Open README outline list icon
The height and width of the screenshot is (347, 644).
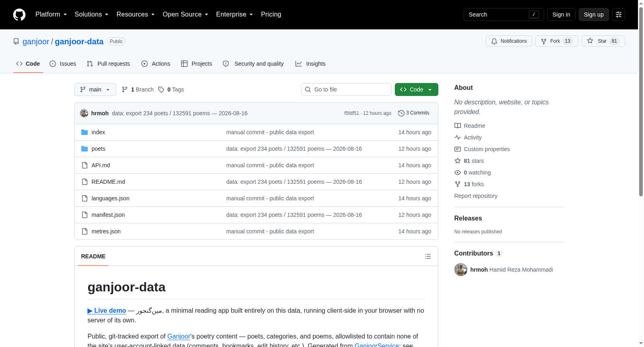coord(428,256)
